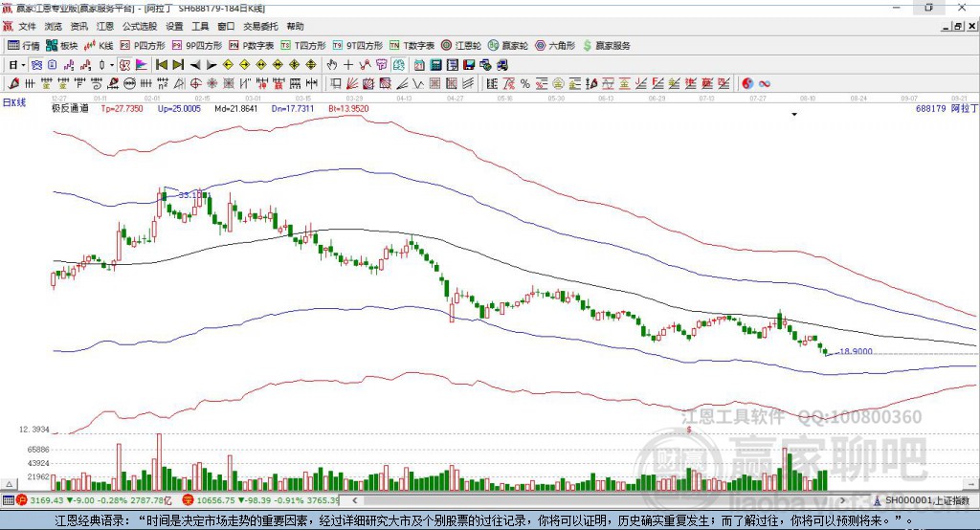Image resolution: width=980 pixels, height=530 pixels.
Task: Expand the candlestick style dropdown arrow
Action: 112,65
